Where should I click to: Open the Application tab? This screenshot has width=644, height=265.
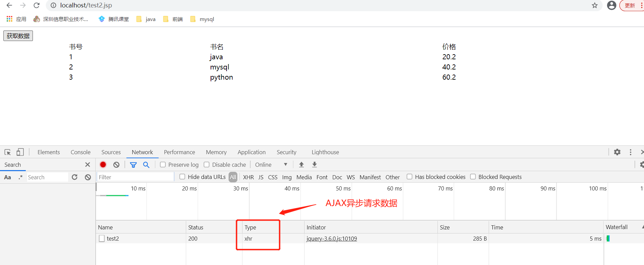pyautogui.click(x=252, y=152)
